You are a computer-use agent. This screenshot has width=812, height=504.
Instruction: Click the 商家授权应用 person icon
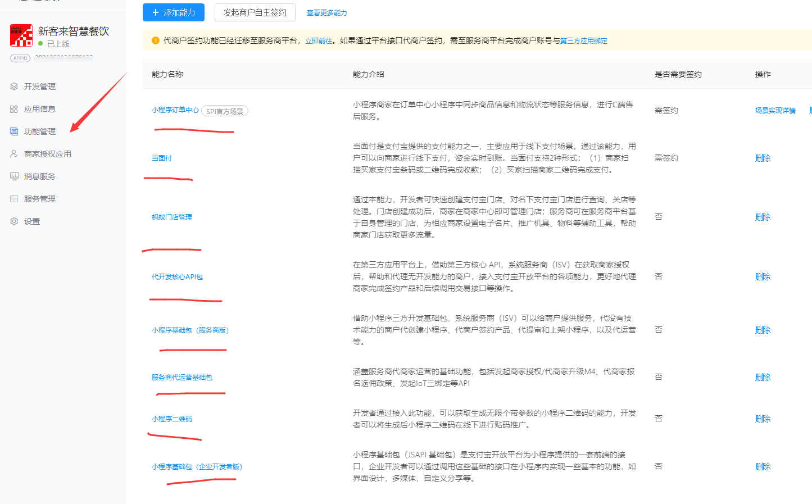(14, 154)
